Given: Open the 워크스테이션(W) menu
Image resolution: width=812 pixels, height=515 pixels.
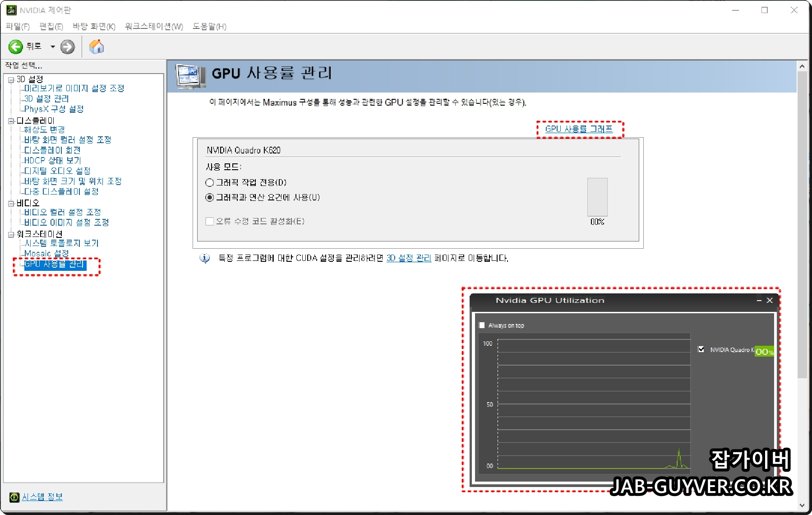Looking at the screenshot, I should 154,27.
